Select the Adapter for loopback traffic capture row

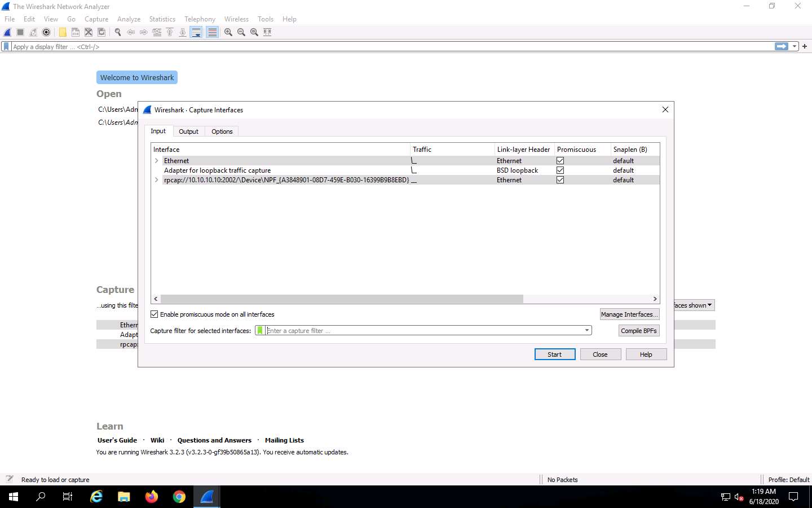pyautogui.click(x=405, y=170)
